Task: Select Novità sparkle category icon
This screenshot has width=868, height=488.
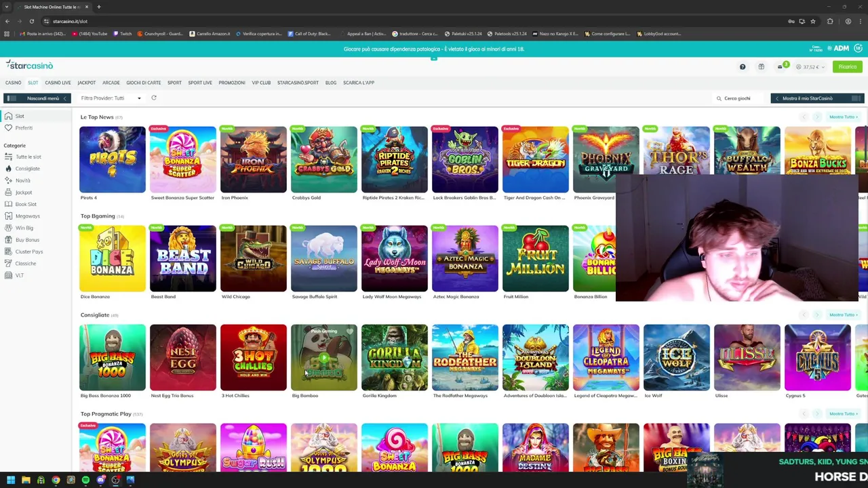Action: pyautogui.click(x=8, y=180)
